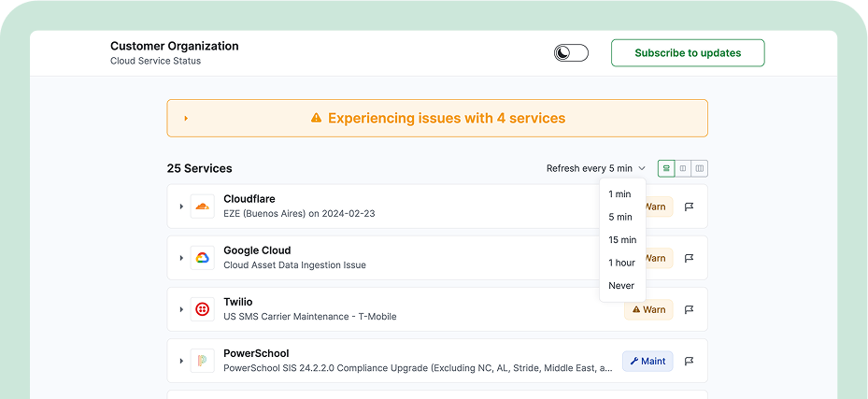Click 'US SMS Carrier Maintenance - T-Mobile' text
This screenshot has width=868, height=399.
(x=310, y=317)
